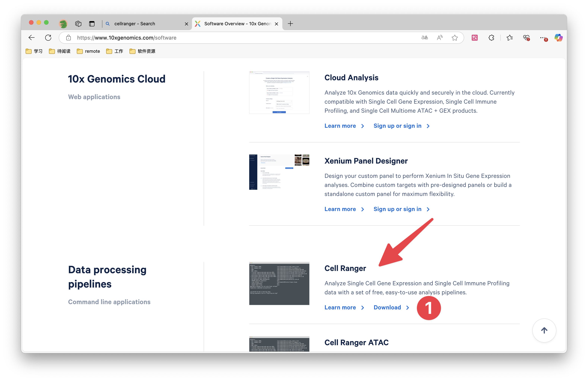Viewport: 588px width, 381px height.
Task: Launch the Copilot icon
Action: 558,38
